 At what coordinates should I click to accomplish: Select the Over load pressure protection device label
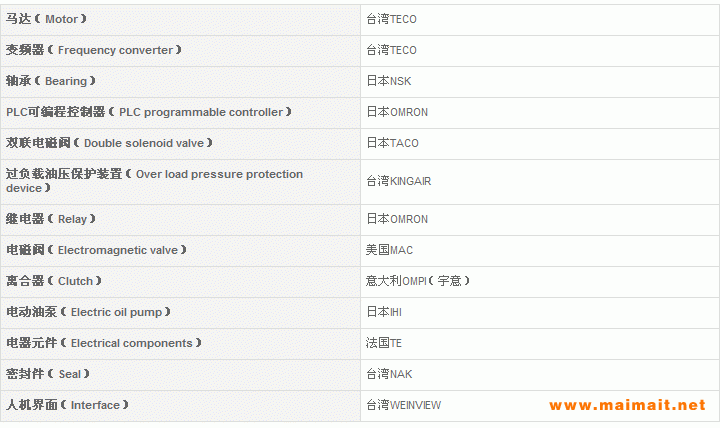point(154,181)
